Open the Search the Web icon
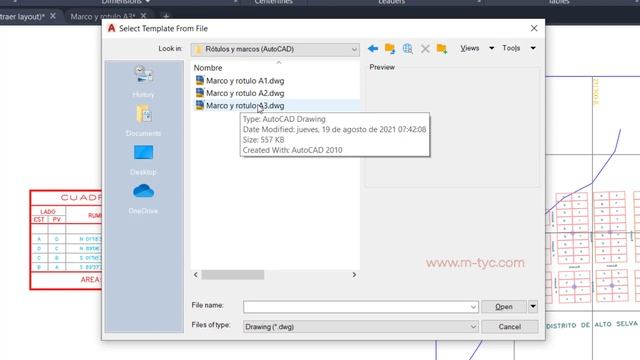Screen dimensions: 640x360 click(x=407, y=49)
